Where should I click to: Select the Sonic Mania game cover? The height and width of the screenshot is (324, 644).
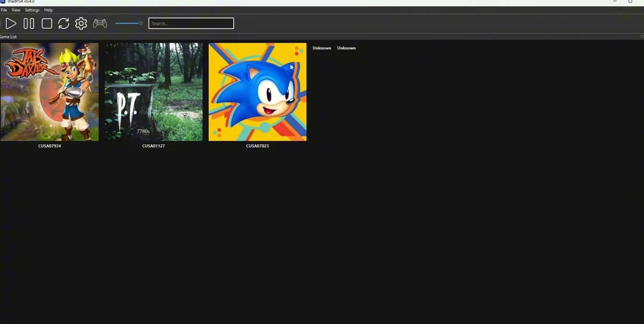(257, 92)
